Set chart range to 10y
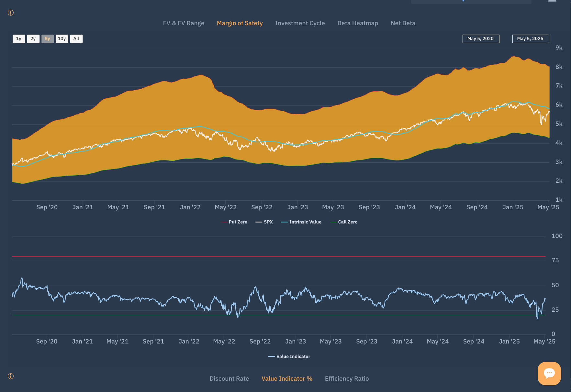Viewport: 571px width, 392px height. click(x=62, y=39)
